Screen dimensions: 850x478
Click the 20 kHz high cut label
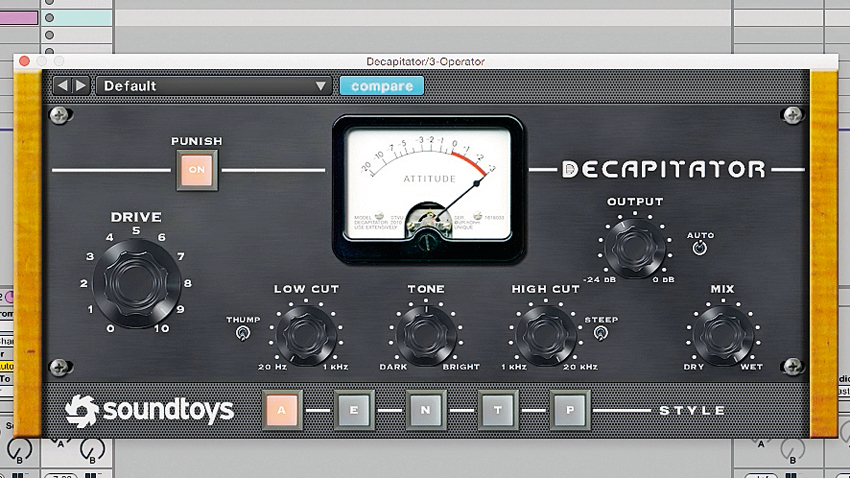[580, 367]
